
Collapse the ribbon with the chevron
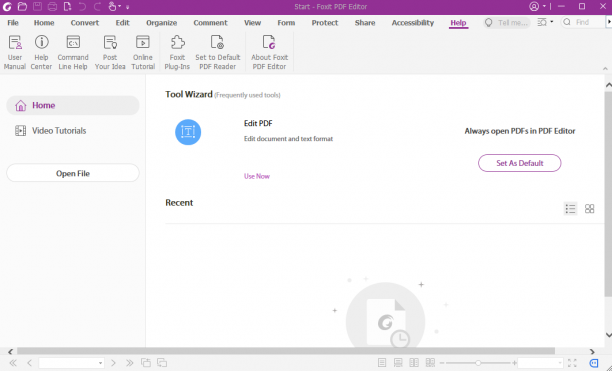click(x=605, y=68)
